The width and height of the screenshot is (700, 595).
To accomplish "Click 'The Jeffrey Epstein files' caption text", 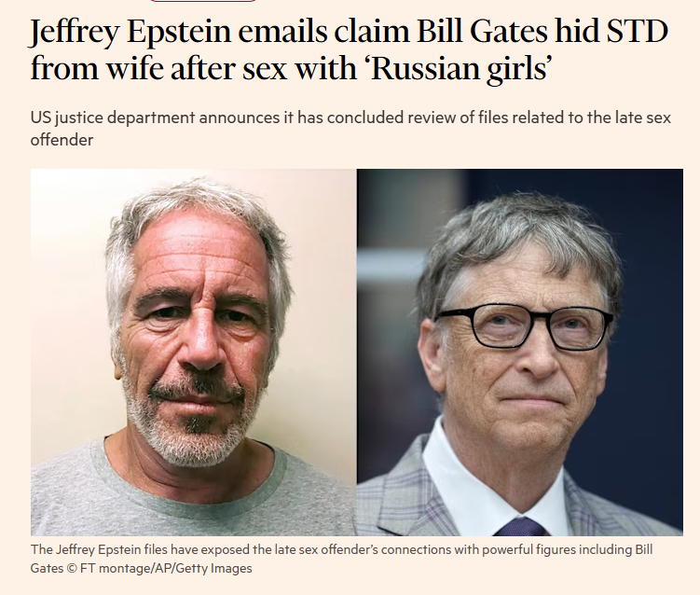I will click(97, 549).
